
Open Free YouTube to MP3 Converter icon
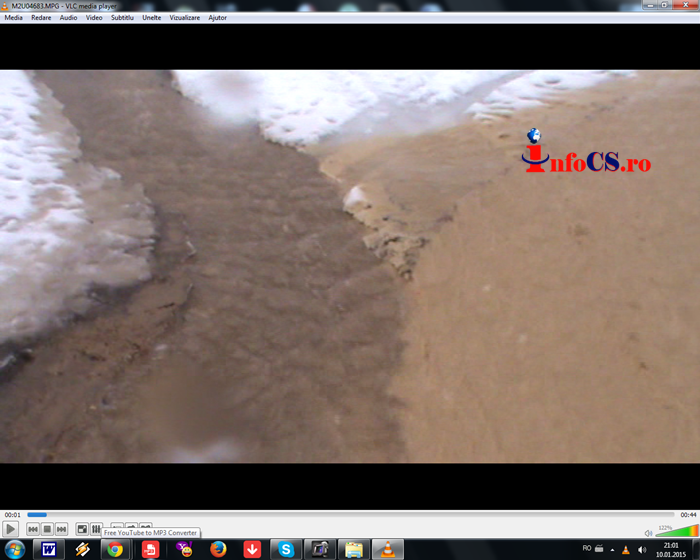pos(150,549)
